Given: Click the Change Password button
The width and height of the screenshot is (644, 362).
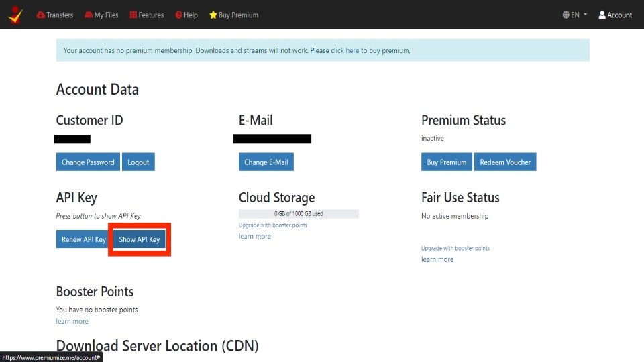Looking at the screenshot, I should [88, 162].
